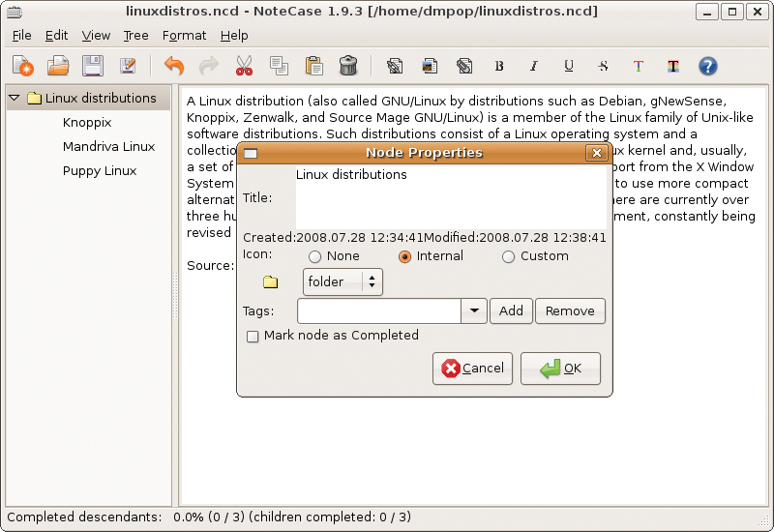Click folder icon of Linux distributions node
Image resolution: width=774 pixels, height=532 pixels.
click(x=34, y=99)
